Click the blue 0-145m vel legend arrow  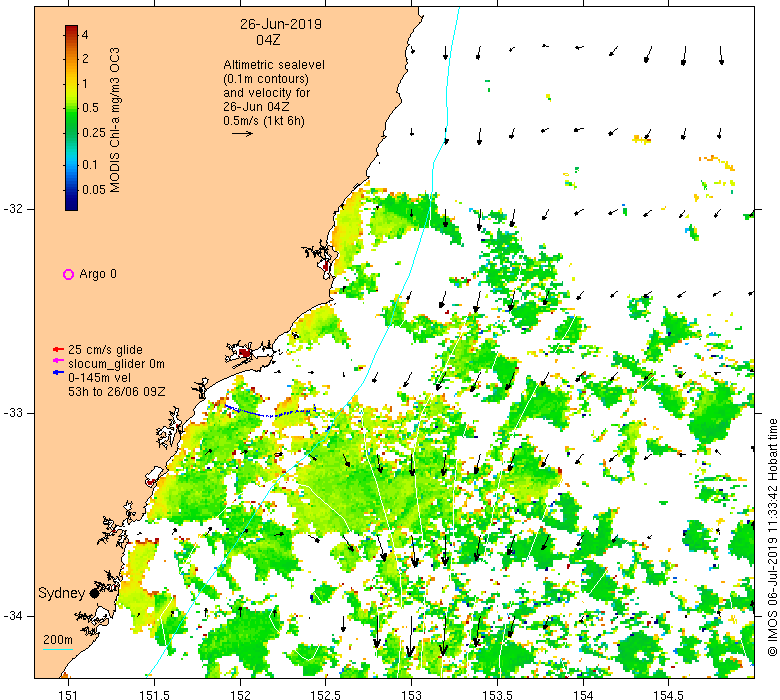(59, 372)
